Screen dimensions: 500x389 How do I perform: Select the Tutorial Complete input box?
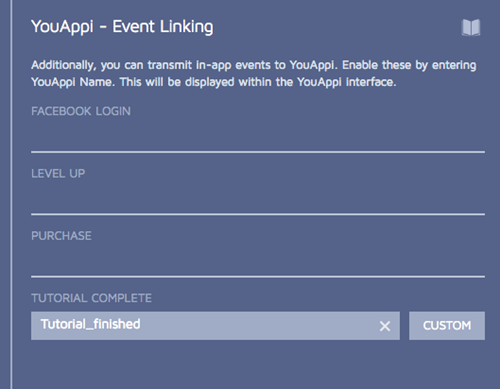[215, 326]
